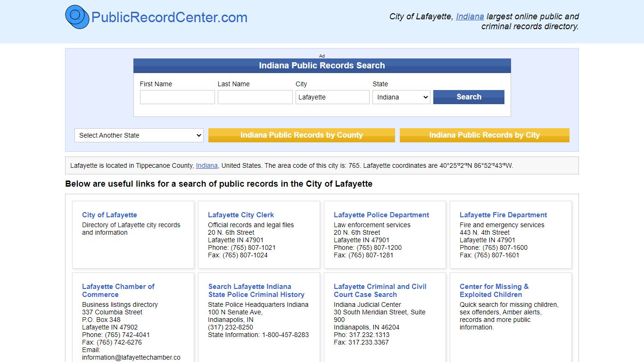Image resolution: width=644 pixels, height=362 pixels.
Task: Select State Information: 1-800-457-8283 text
Action: click(258, 335)
